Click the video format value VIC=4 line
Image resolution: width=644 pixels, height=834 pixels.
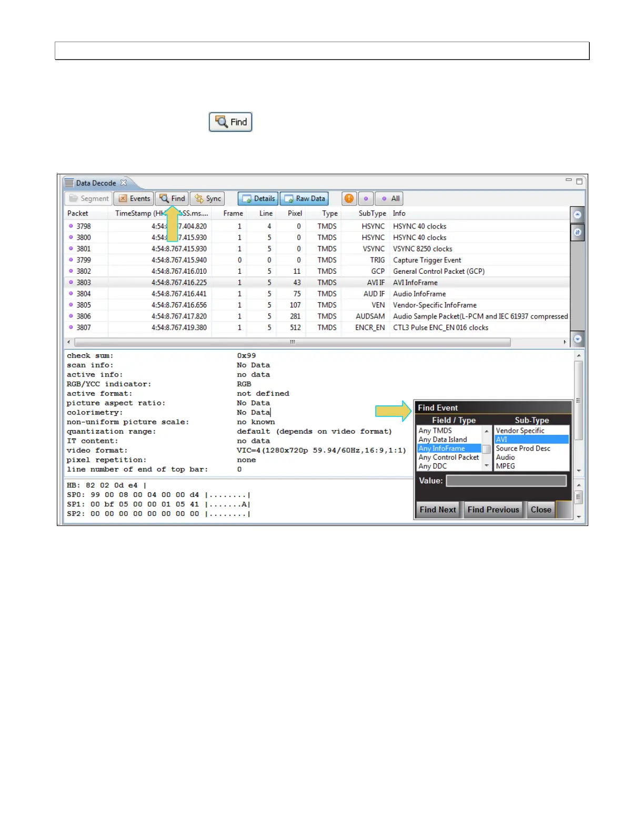coord(321,451)
